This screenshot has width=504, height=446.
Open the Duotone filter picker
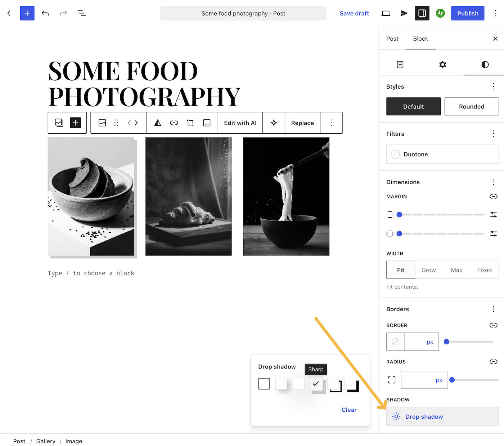point(442,154)
